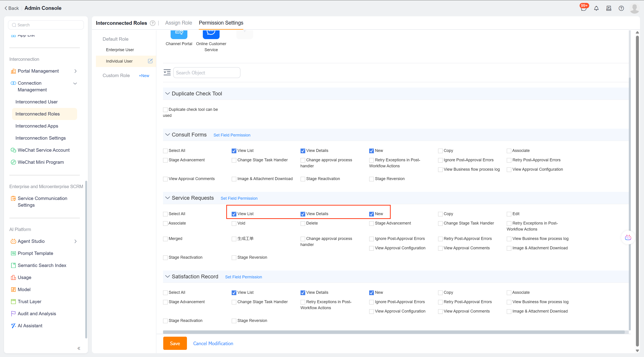Focus the sidebar Search field
Viewport: 644px width, 357px height.
point(46,25)
